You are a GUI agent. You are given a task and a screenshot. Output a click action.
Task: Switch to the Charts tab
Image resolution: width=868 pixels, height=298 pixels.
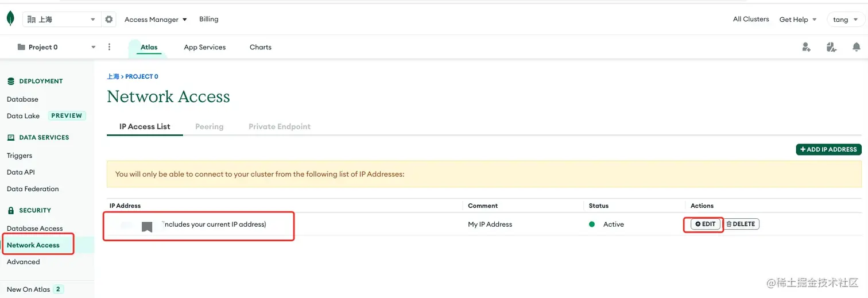pos(261,47)
